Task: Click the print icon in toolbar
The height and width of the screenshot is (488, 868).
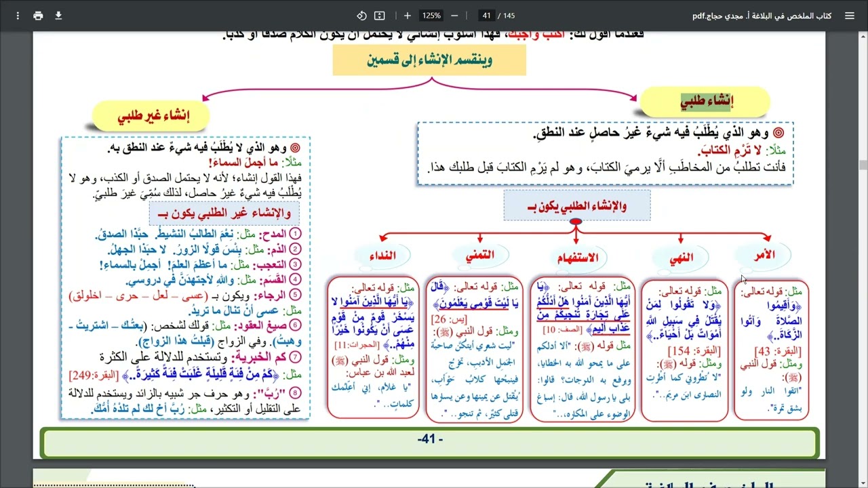Action: pos(38,16)
